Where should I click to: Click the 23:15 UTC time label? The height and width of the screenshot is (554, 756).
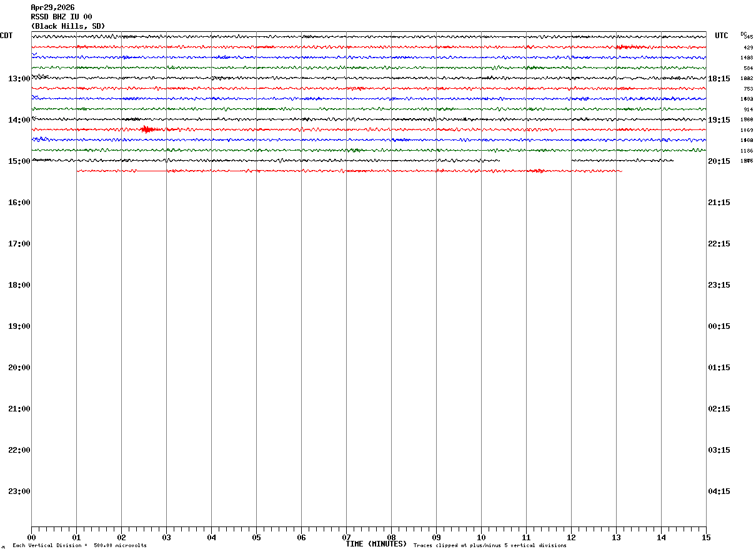coord(719,285)
